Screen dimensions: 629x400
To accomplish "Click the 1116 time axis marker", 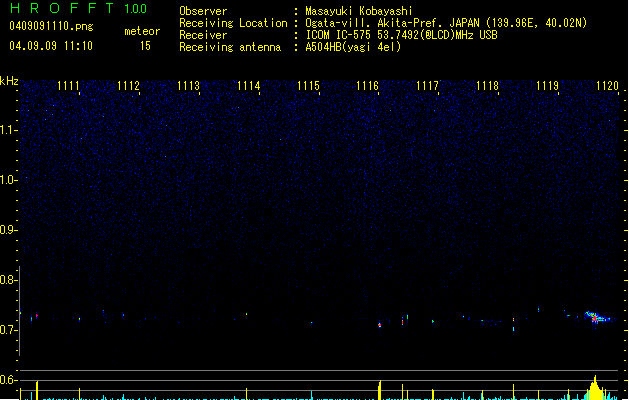I will [367, 86].
